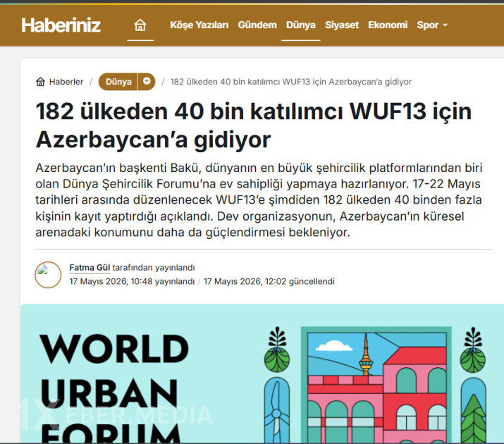Click the breadcrumb article title text
The width and height of the screenshot is (504, 444).
click(291, 82)
